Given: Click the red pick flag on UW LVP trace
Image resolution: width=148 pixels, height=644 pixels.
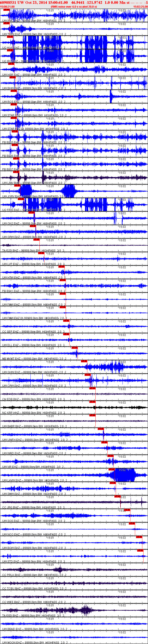Looking at the screenshot, I should [x=41, y=253].
